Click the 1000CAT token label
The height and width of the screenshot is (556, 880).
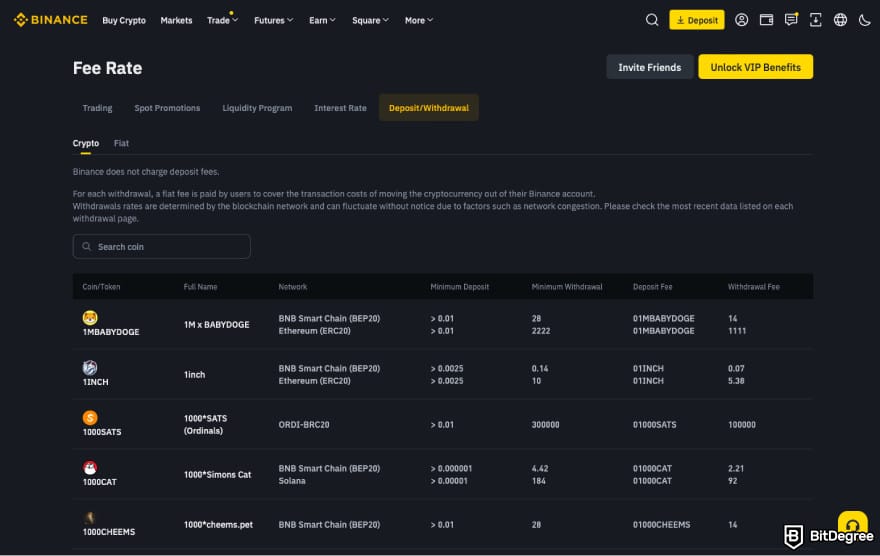(99, 482)
